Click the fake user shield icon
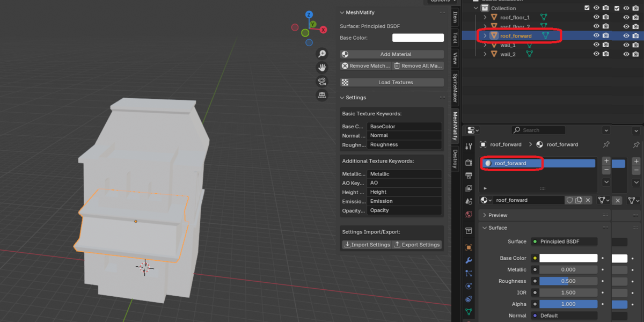The width and height of the screenshot is (644, 322). coord(570,200)
